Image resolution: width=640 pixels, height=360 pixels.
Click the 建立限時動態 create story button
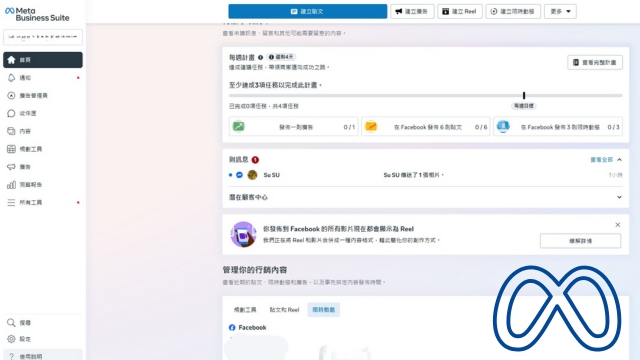point(513,11)
